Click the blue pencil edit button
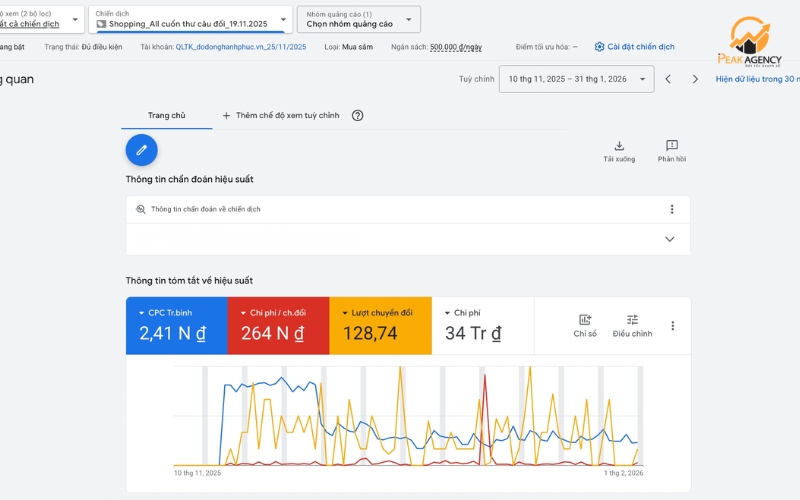Screen dimensions: 800x500 pyautogui.click(x=141, y=150)
